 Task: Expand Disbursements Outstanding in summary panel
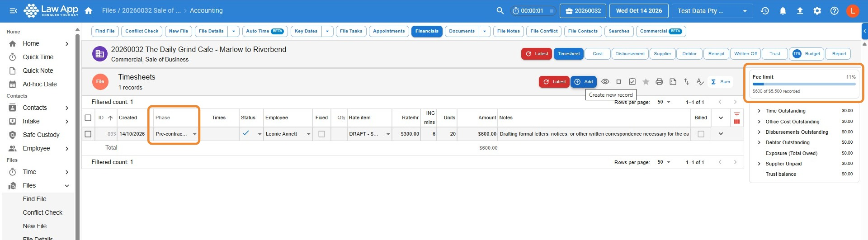pos(759,132)
